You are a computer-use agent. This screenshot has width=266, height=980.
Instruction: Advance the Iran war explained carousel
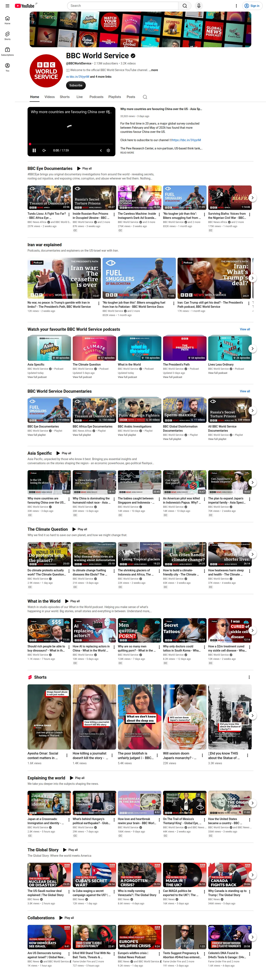tap(252, 278)
